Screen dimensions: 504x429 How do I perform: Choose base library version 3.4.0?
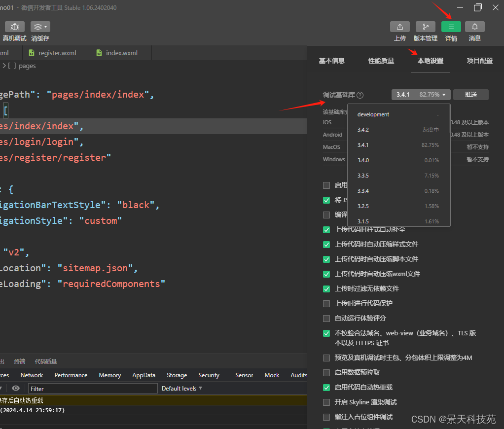(398, 160)
